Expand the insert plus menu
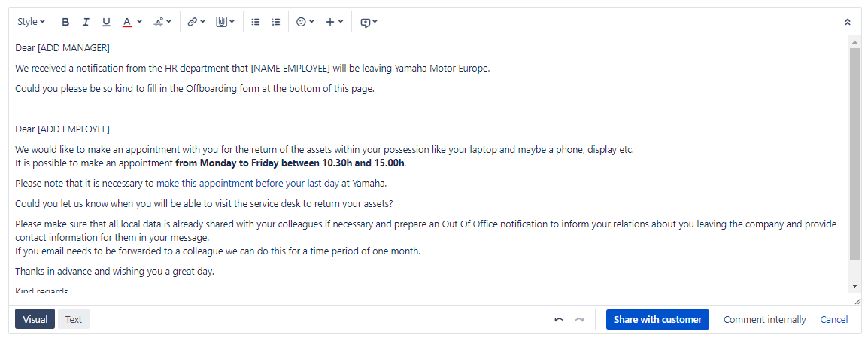868x341 pixels. pyautogui.click(x=335, y=22)
